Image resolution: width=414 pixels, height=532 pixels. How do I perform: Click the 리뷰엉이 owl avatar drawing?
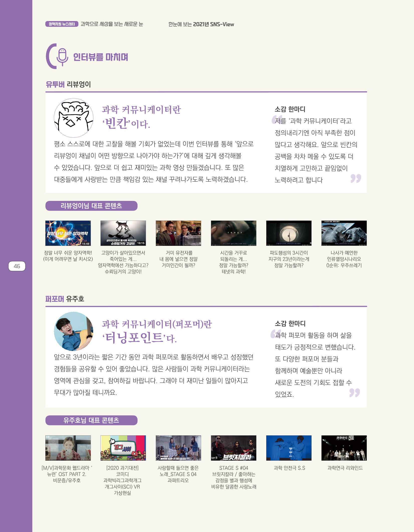click(x=74, y=118)
